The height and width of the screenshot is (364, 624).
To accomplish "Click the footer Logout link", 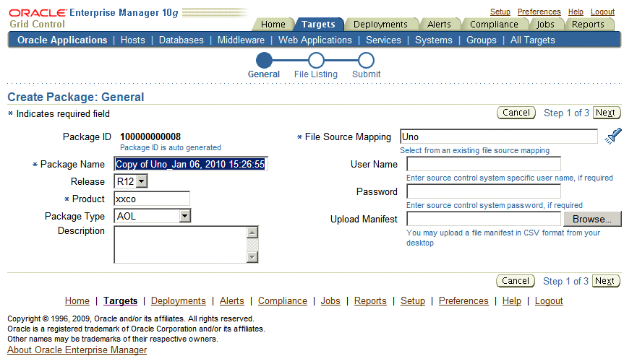I will pyautogui.click(x=549, y=301).
